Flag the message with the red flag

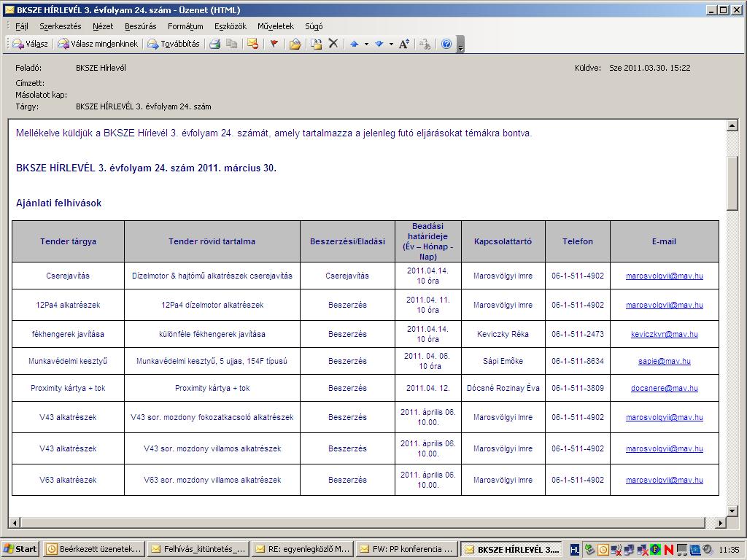274,44
